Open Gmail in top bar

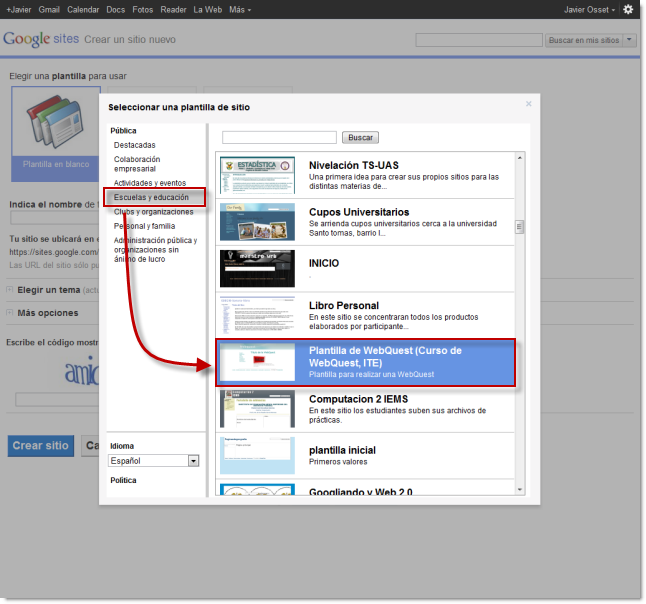tap(49, 9)
